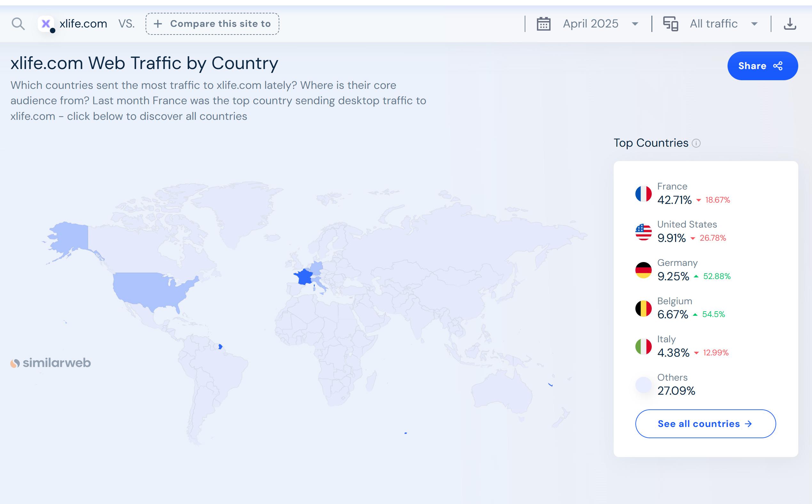
Task: Click the download icon
Action: [790, 24]
